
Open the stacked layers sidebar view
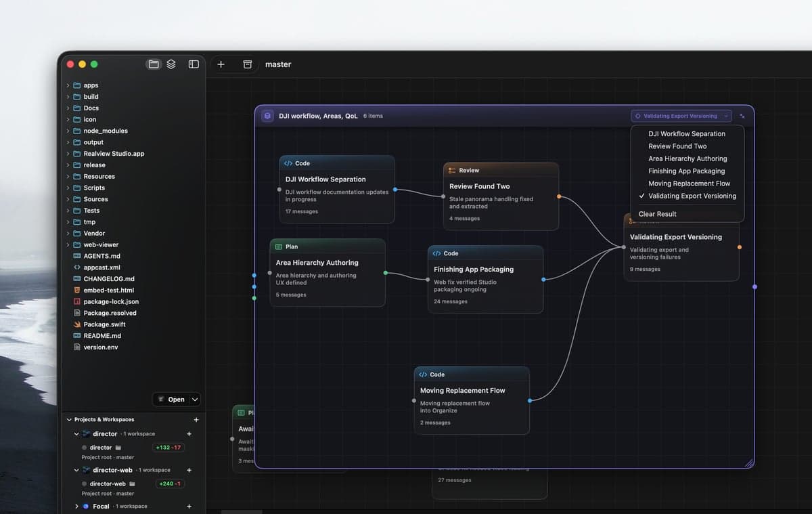[171, 64]
